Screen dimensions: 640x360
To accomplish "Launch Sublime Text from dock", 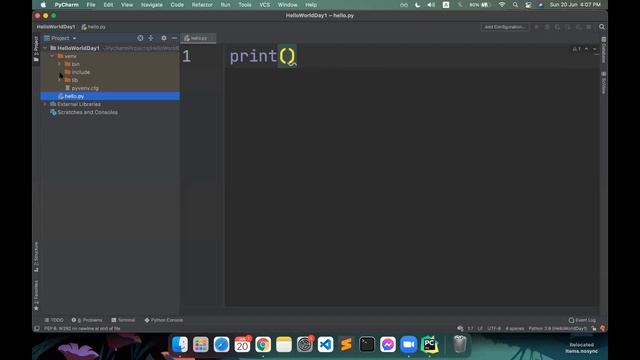I will (346, 344).
